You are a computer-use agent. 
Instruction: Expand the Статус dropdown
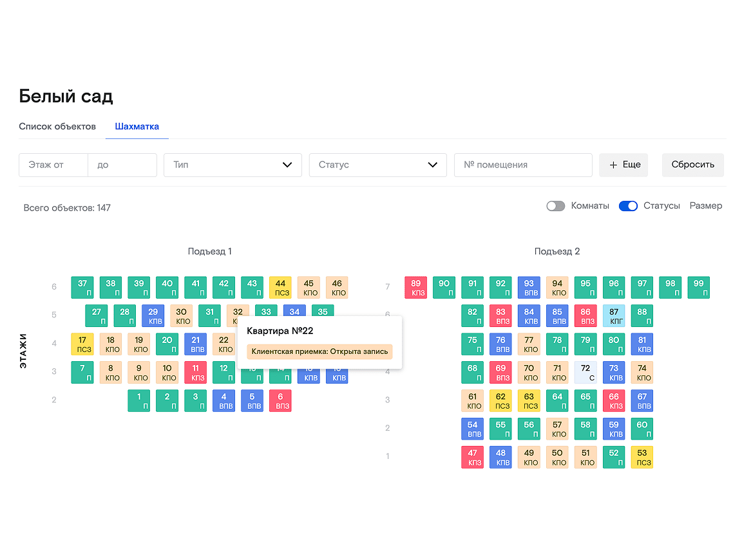(x=377, y=165)
